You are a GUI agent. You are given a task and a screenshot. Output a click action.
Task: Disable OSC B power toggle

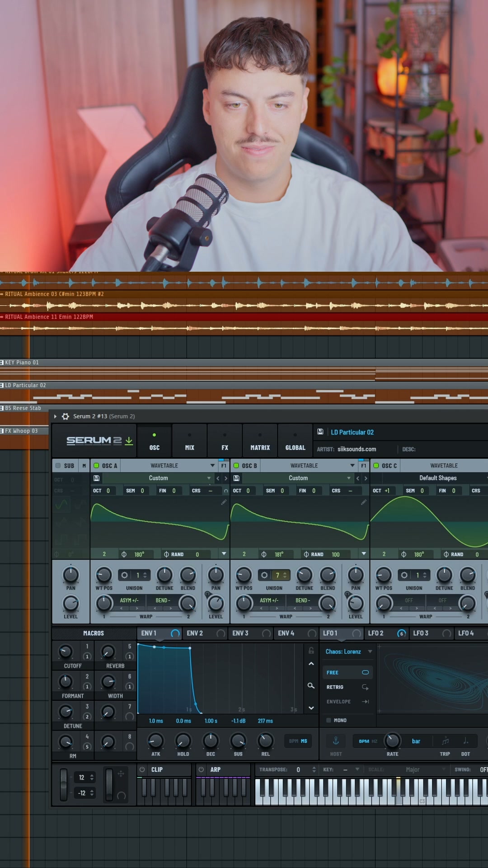pos(236,465)
